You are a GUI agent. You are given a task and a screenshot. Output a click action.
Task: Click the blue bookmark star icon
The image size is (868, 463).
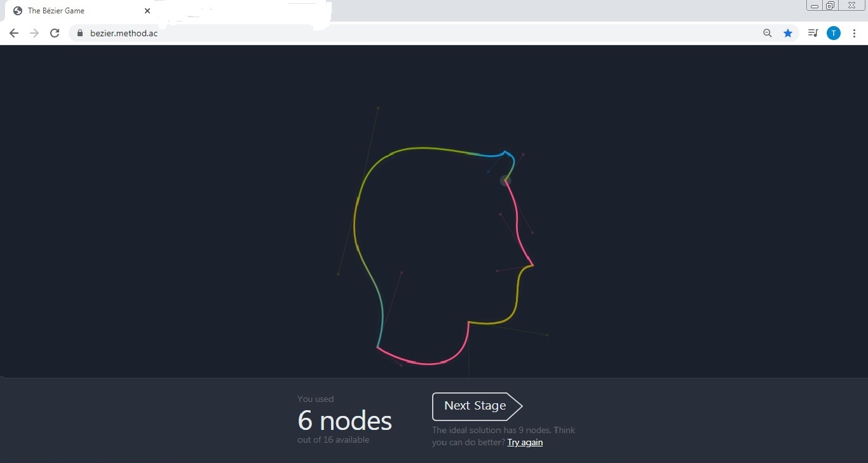click(788, 33)
